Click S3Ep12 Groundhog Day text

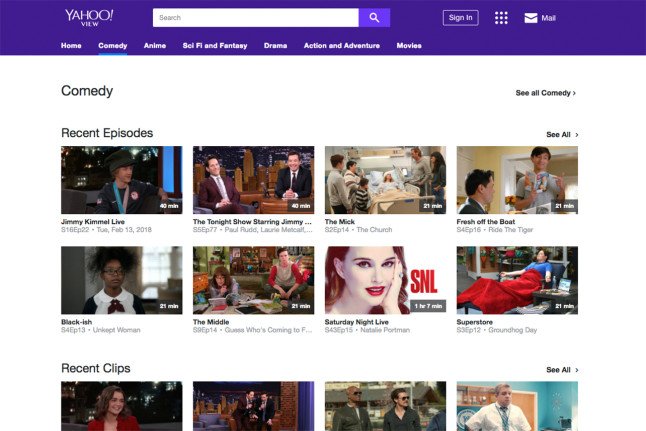[497, 330]
